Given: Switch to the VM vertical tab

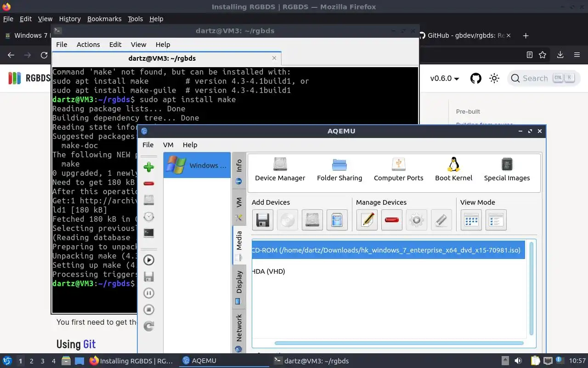Looking at the screenshot, I should click(x=239, y=208).
